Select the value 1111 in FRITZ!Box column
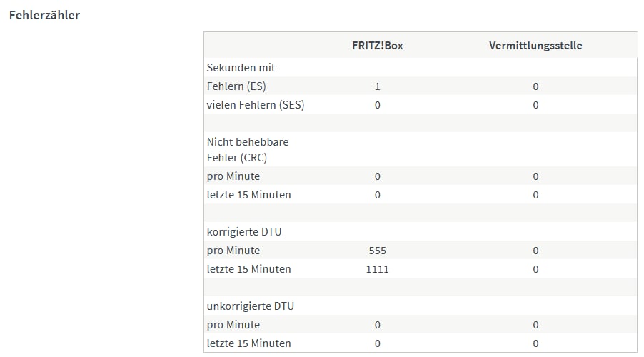 click(x=378, y=269)
